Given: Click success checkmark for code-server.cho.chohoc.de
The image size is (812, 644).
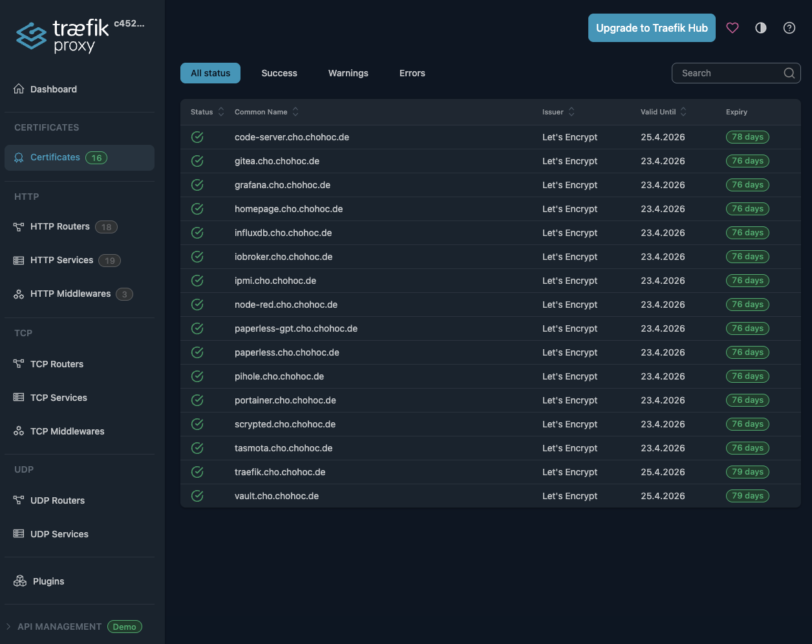Looking at the screenshot, I should (x=197, y=137).
